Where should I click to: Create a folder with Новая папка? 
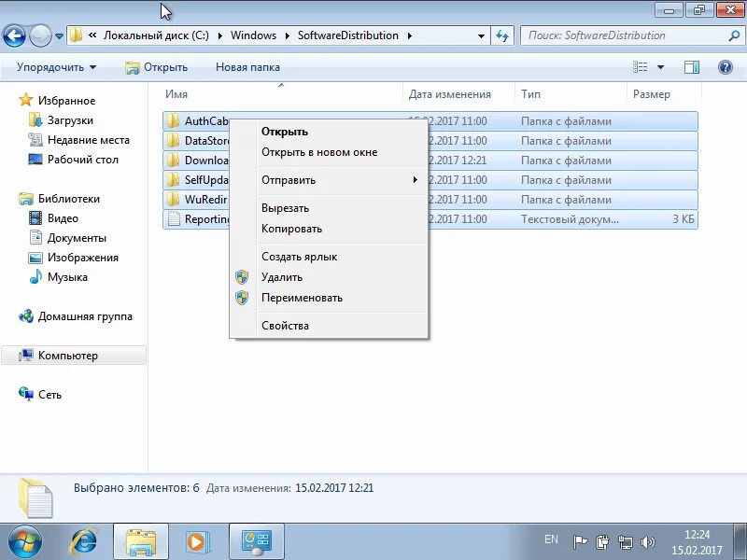pos(247,67)
